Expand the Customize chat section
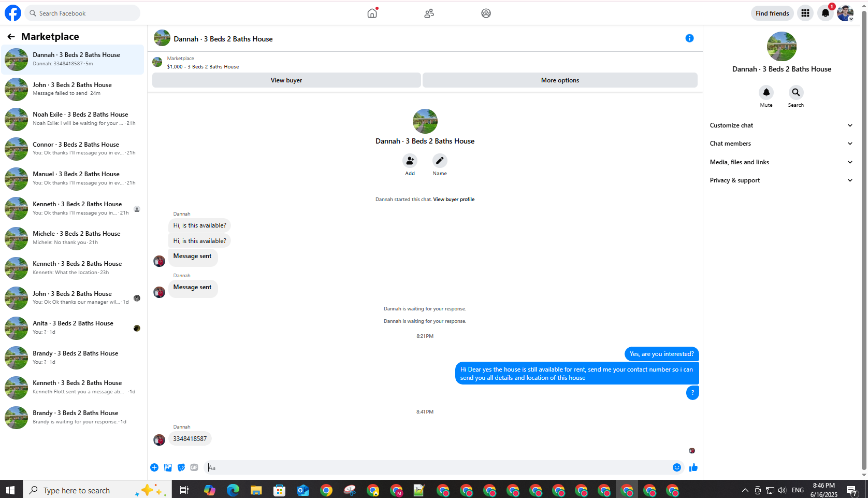 pyautogui.click(x=782, y=125)
